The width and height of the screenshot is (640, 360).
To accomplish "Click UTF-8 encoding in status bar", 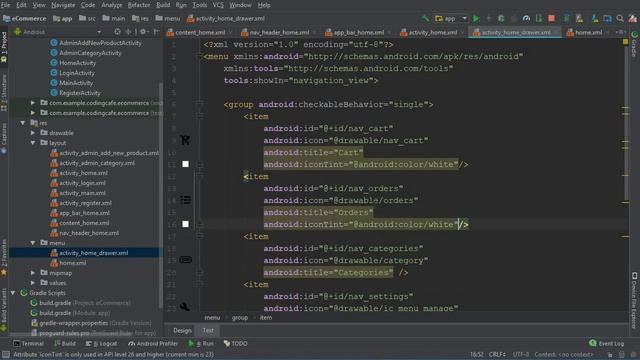I will point(520,355).
